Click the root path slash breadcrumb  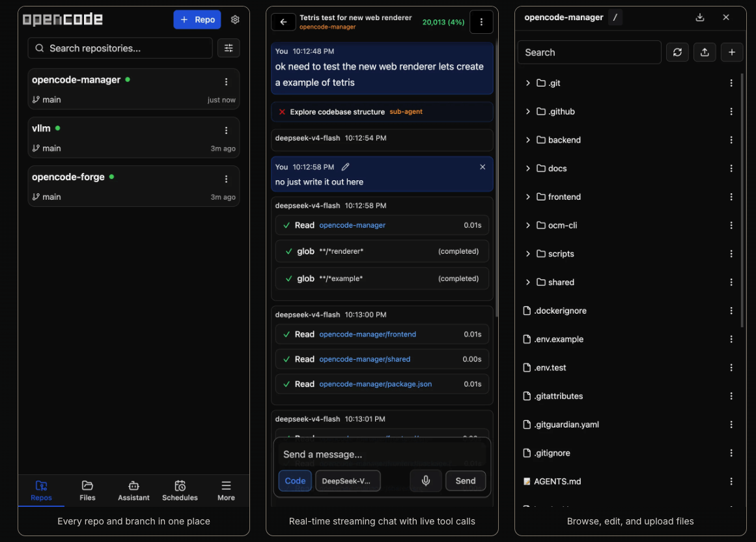click(x=615, y=18)
